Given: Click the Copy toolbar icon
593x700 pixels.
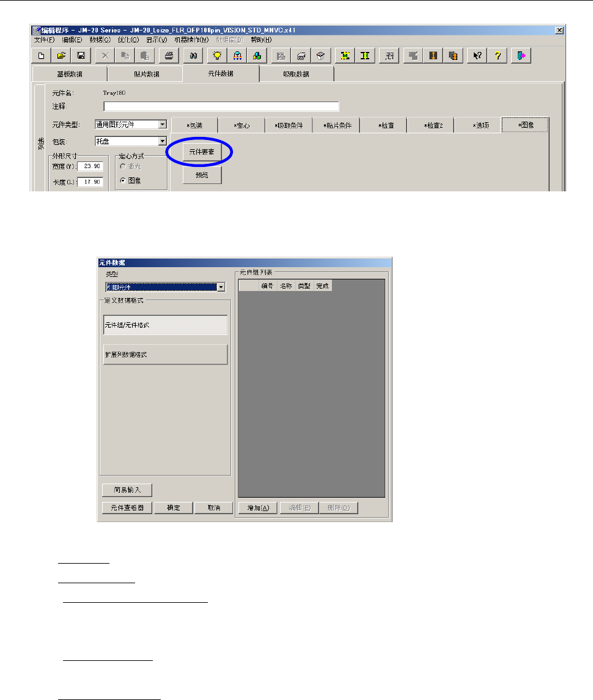Looking at the screenshot, I should 125,56.
